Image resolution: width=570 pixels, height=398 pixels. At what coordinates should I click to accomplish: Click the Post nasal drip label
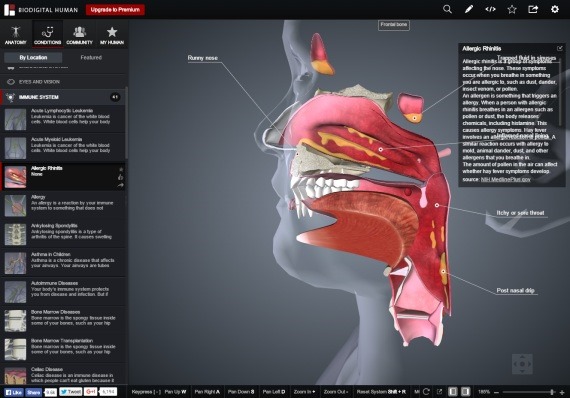pos(515,290)
